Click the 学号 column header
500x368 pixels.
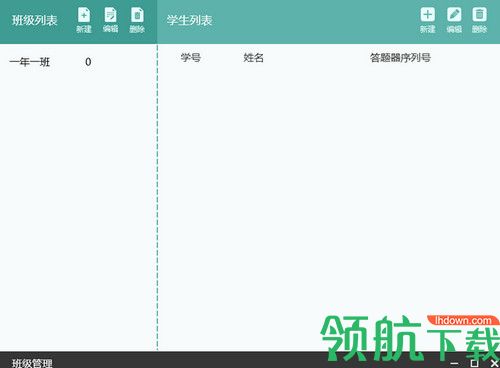[x=191, y=58]
